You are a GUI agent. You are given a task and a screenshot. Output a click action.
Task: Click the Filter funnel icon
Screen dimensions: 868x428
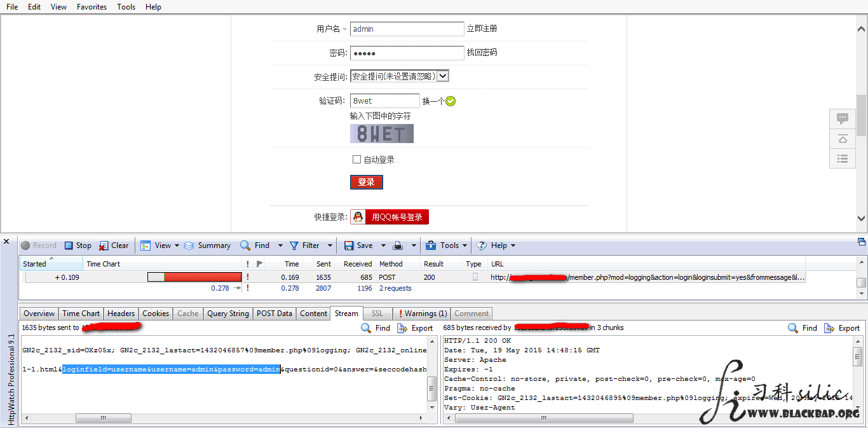coord(294,245)
